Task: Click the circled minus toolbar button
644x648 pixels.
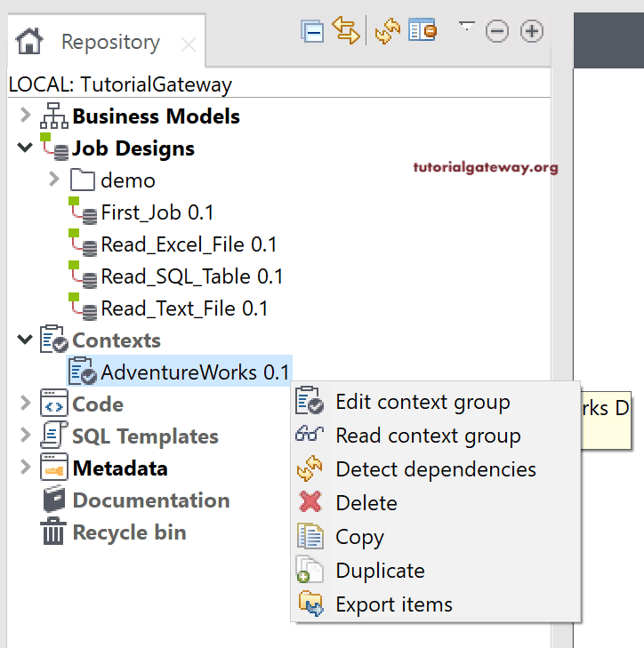Action: (497, 32)
